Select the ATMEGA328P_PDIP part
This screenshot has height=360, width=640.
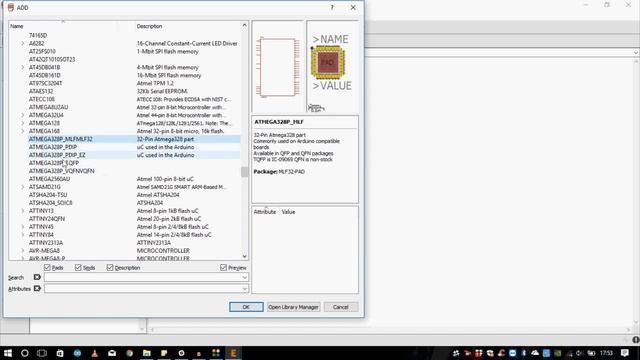coord(53,147)
